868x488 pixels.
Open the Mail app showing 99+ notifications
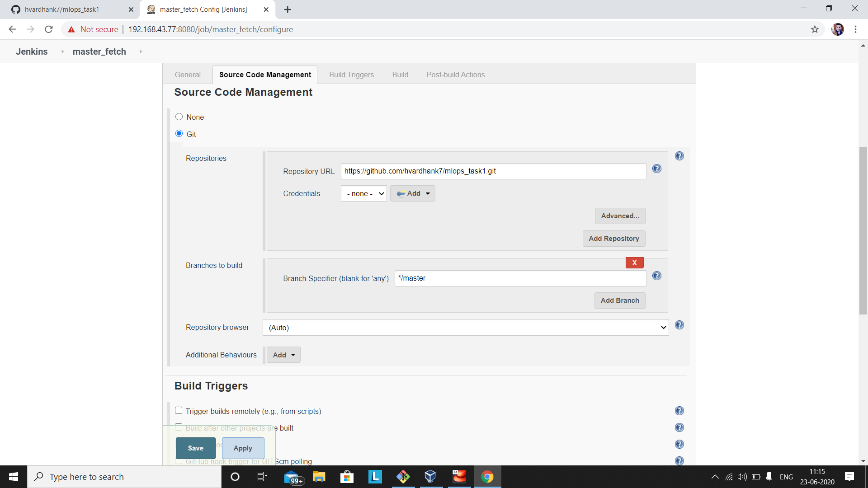(x=291, y=477)
